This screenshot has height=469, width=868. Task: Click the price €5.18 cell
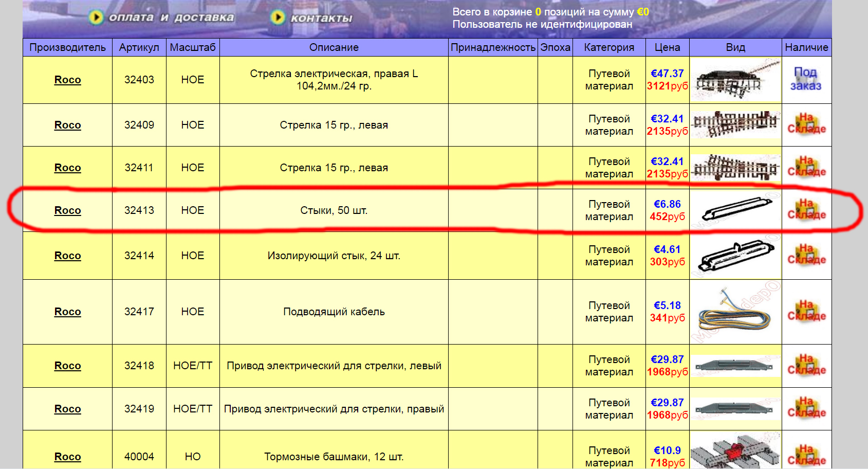[x=667, y=312]
